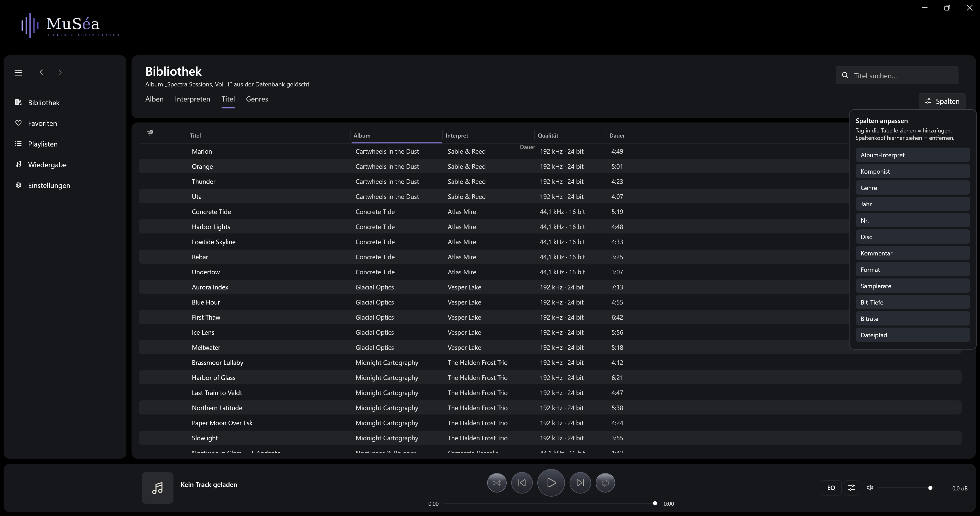Click the album art placeholder thumbnail
Screen dimensions: 980x516
158,488
